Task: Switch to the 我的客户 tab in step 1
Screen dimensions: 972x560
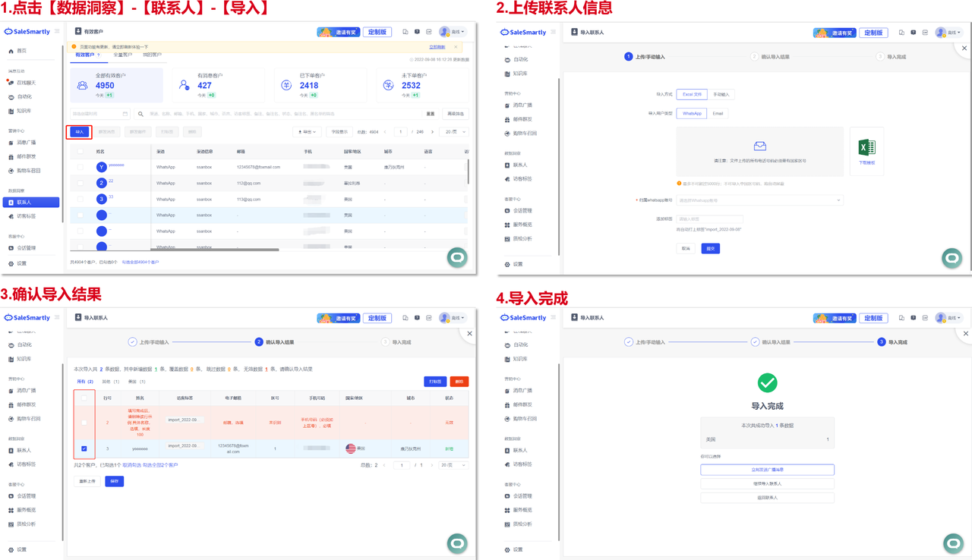Action: point(152,55)
